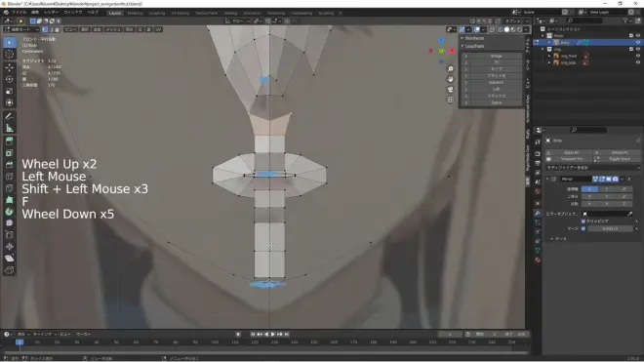Click the play animation button
644x362 pixels.
pos(272,335)
